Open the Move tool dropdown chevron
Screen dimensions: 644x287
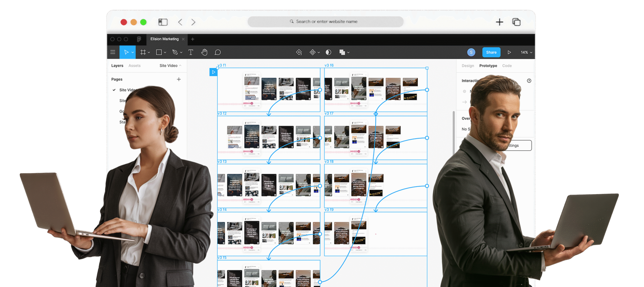(133, 52)
